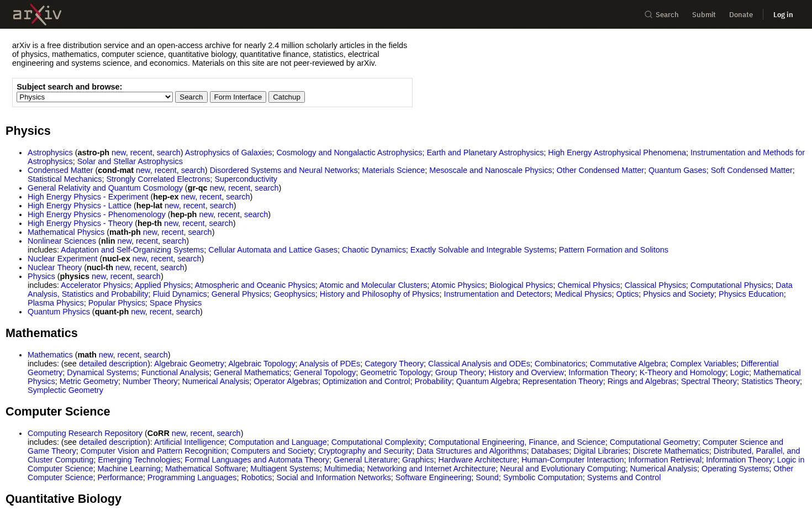
Task: Open the Algebraic Geometry category
Action: (x=189, y=364)
